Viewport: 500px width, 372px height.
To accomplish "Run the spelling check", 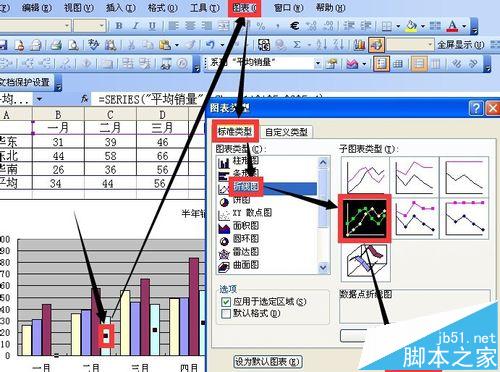I will [x=94, y=45].
